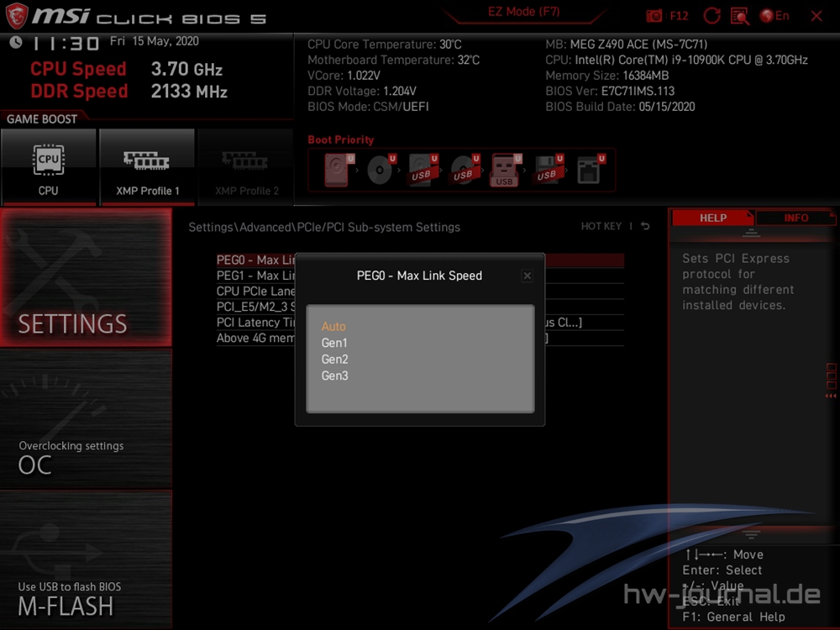
Task: Click the BIOS Ver E7C71IMS.113 text
Action: pyautogui.click(x=610, y=91)
